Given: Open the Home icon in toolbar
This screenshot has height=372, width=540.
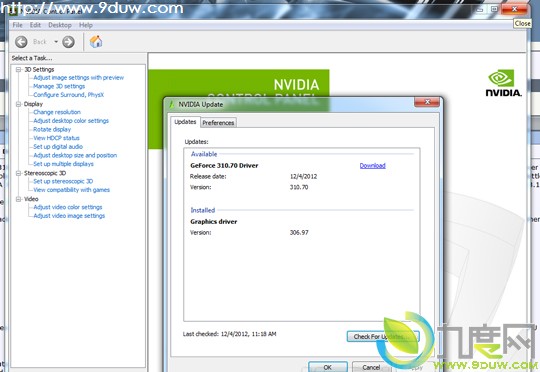Looking at the screenshot, I should (96, 42).
